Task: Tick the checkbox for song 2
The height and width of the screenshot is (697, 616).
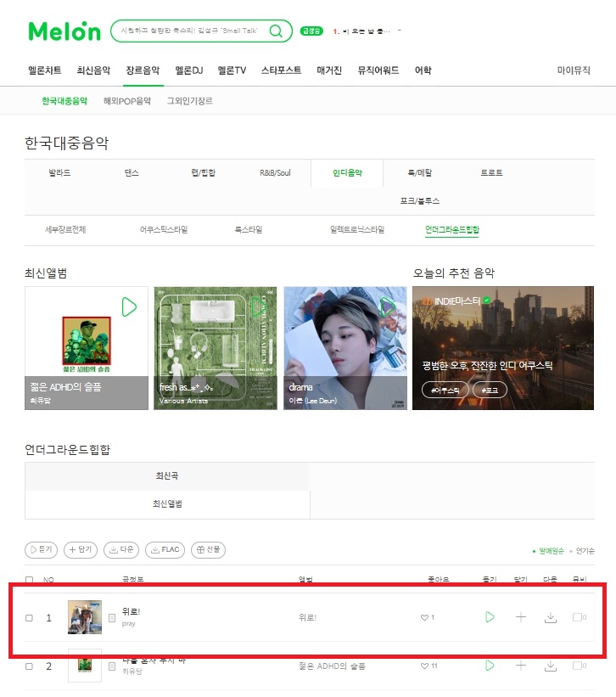Action: (30, 666)
